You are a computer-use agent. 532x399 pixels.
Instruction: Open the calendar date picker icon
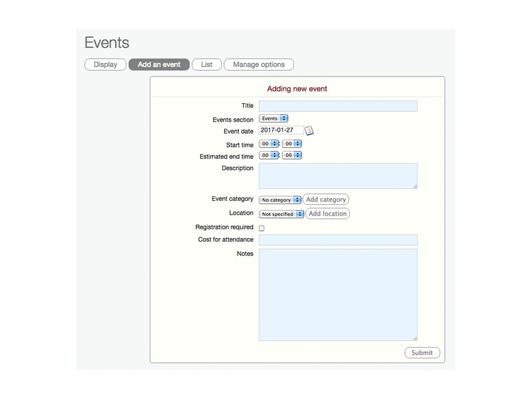tap(309, 131)
